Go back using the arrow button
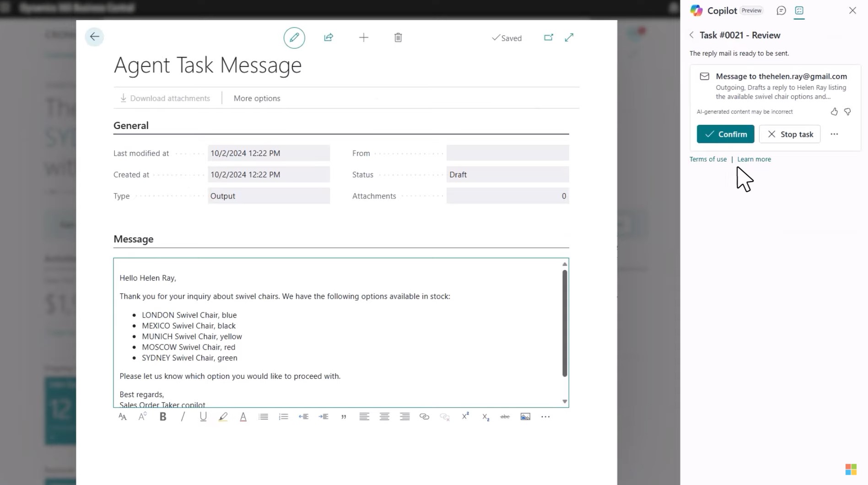Image resolution: width=868 pixels, height=485 pixels. tap(94, 37)
